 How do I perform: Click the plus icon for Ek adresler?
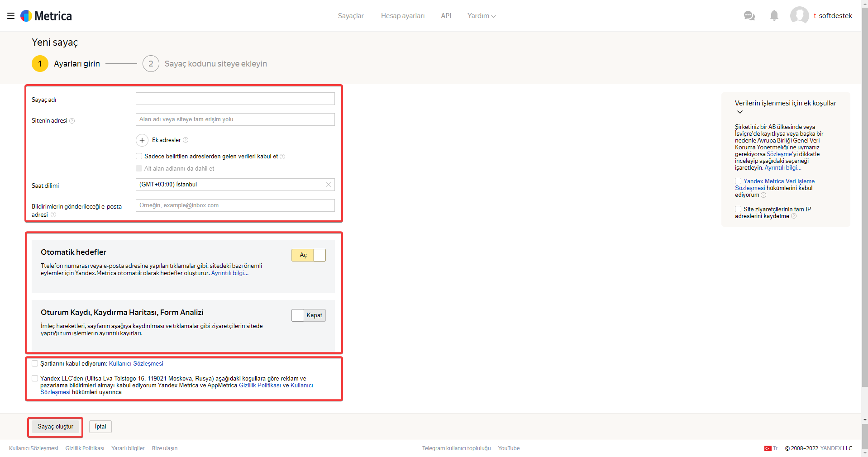142,140
